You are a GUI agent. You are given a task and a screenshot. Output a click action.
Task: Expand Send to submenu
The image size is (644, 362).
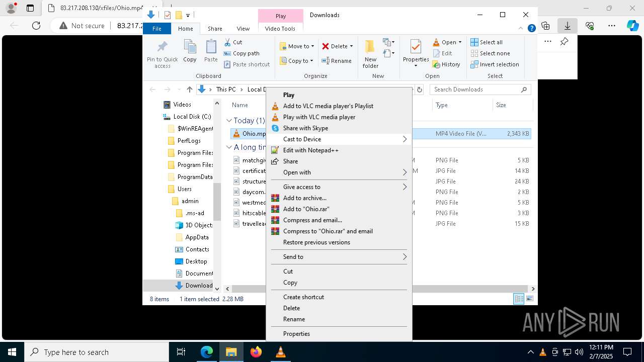pos(339,257)
